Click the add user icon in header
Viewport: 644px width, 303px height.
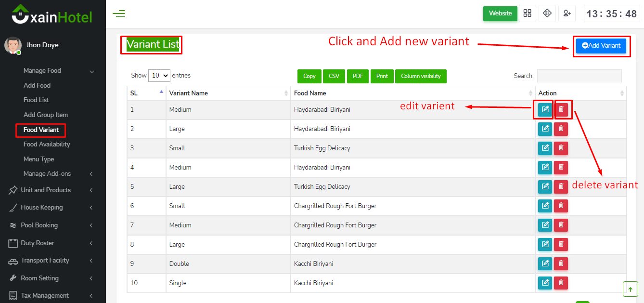coord(567,13)
